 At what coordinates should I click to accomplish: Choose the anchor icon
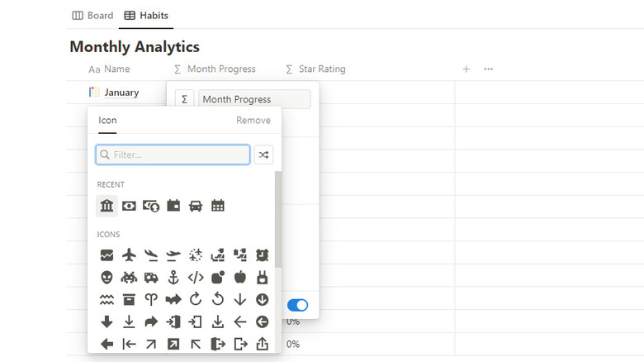173,277
